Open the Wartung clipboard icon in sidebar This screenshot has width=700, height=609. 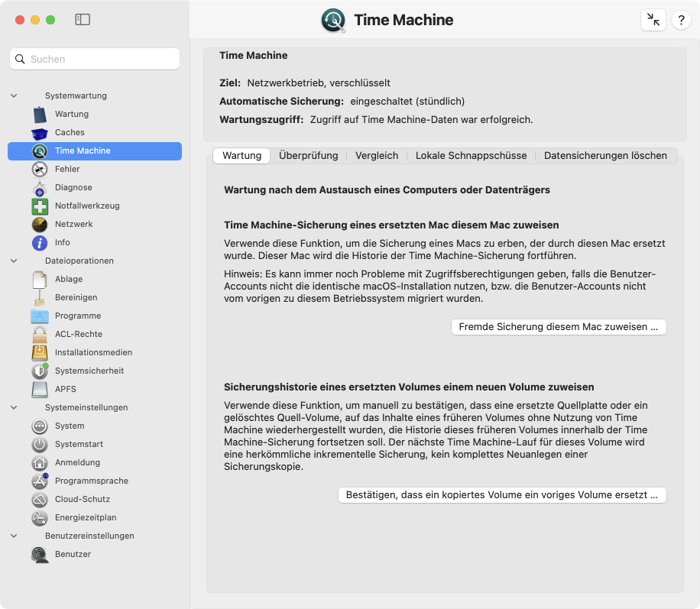[40, 115]
